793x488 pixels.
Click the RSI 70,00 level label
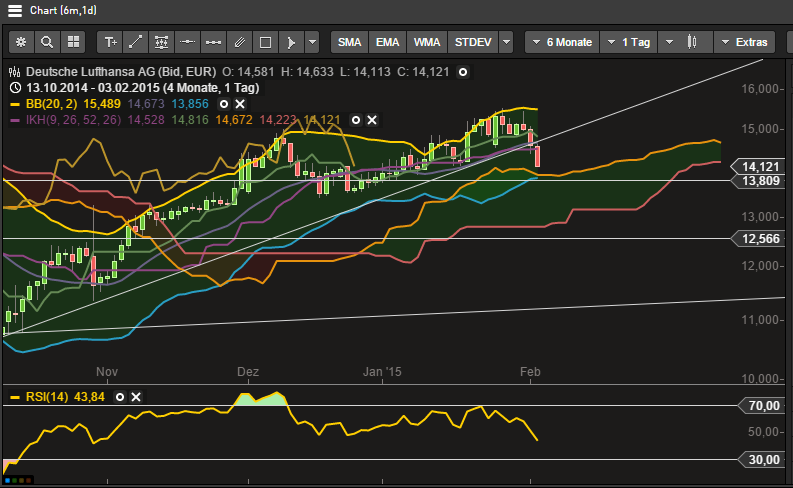pos(762,406)
